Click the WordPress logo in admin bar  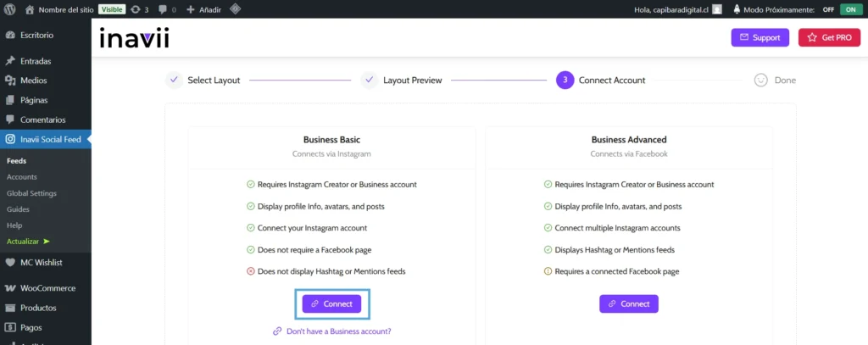(x=10, y=9)
